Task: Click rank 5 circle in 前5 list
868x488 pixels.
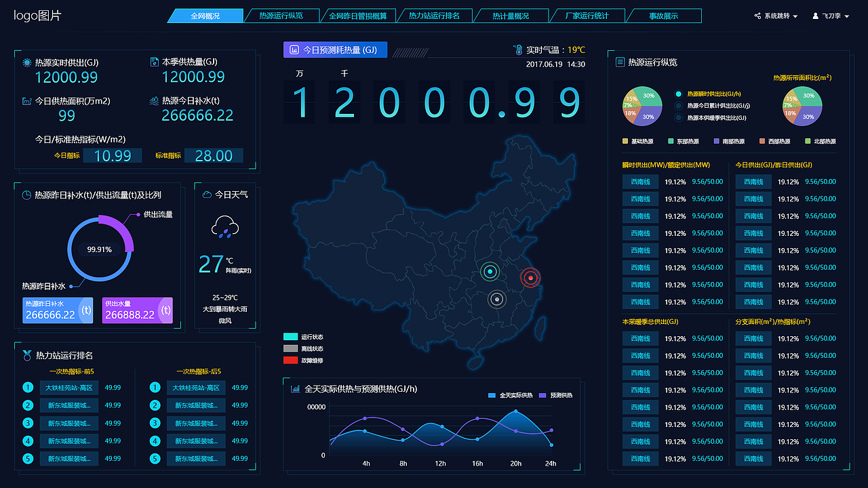Action: pos(28,458)
